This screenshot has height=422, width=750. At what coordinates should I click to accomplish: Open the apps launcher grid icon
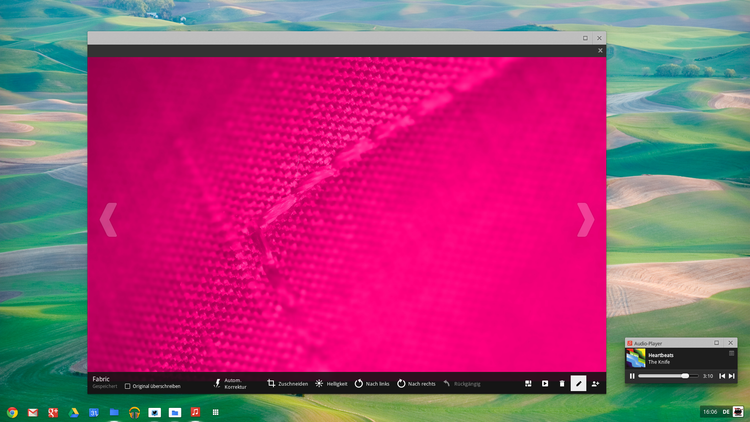(216, 412)
